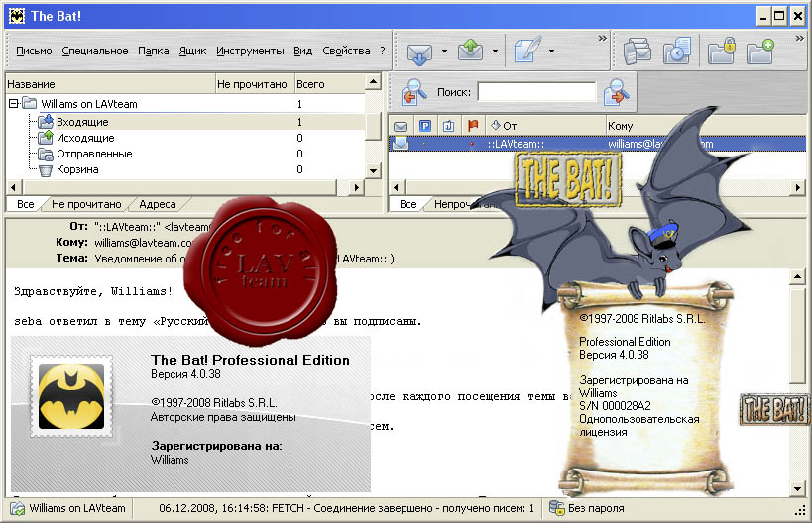Click the Название column header

[110, 84]
